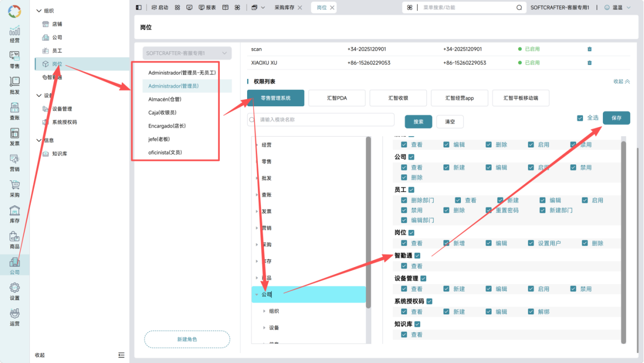This screenshot has width=644, height=363.
Task: Click the 新建角色 button
Action: tap(187, 339)
